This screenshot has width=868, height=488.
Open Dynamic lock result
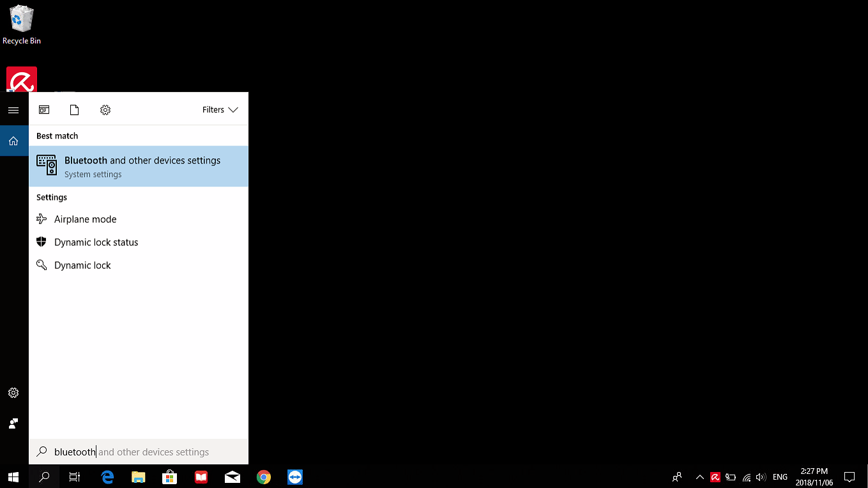[x=139, y=265]
